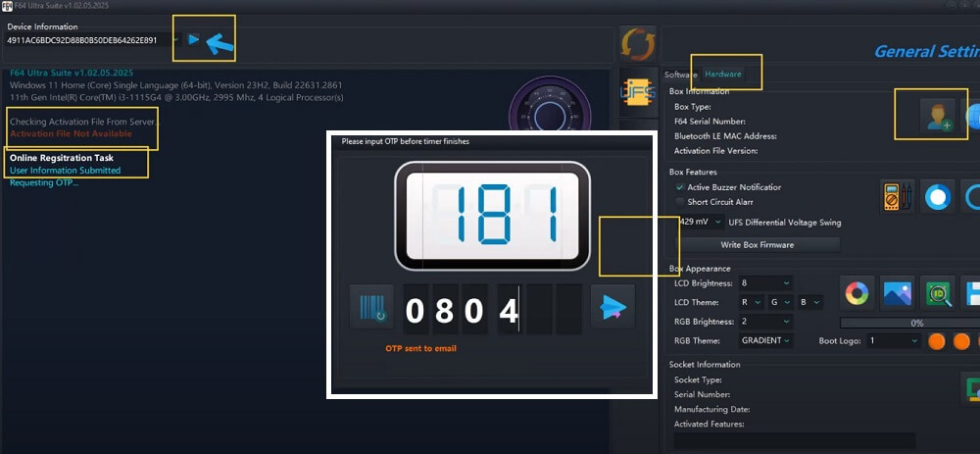Viewport: 980px width, 454px height.
Task: Click 'Online Regsitration Task' log heading
Action: tap(61, 158)
